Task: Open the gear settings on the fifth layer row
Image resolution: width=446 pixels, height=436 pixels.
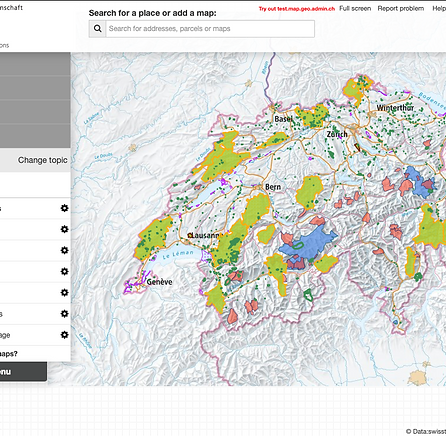Action: (x=64, y=292)
